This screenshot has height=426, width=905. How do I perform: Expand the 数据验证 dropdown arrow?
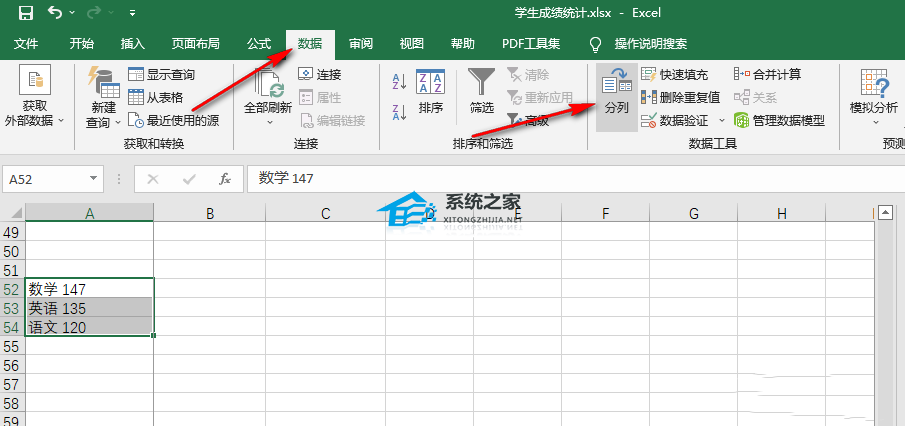coord(721,121)
